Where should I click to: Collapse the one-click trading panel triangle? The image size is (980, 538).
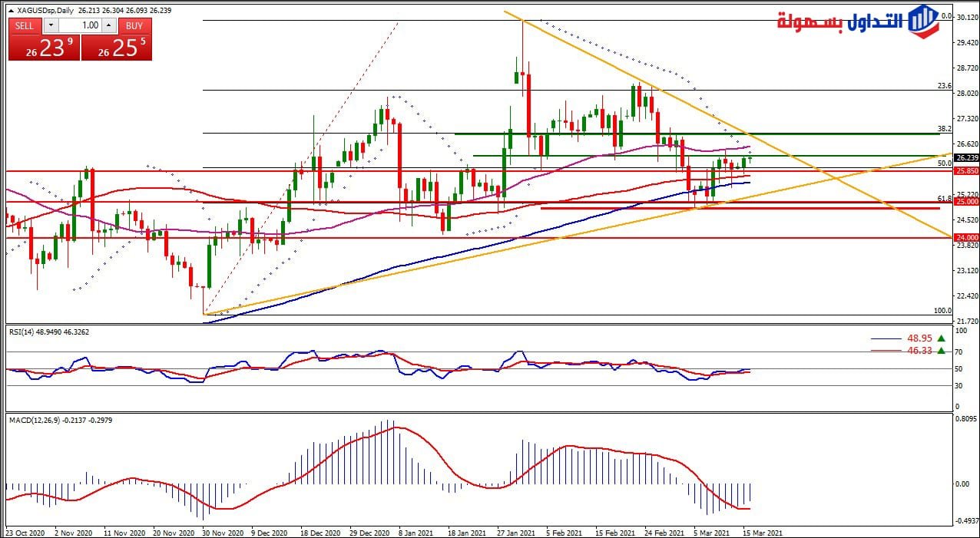(11, 11)
